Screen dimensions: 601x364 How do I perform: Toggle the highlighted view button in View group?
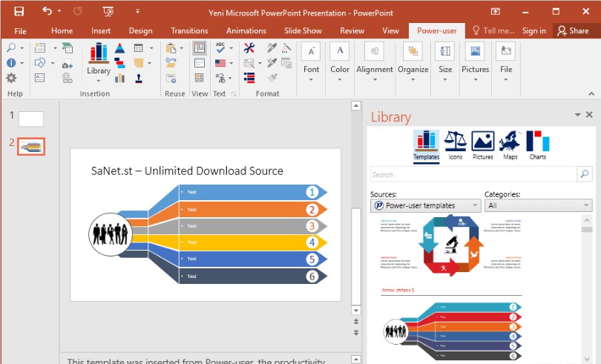(x=199, y=47)
